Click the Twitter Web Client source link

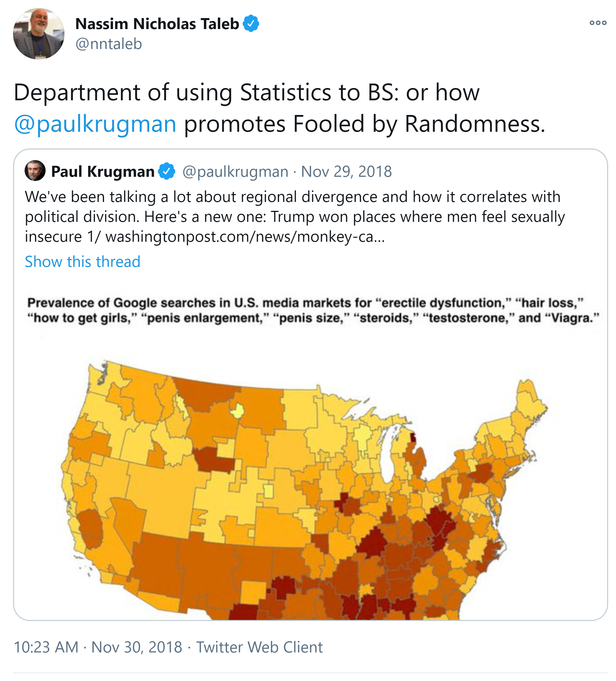point(259,647)
